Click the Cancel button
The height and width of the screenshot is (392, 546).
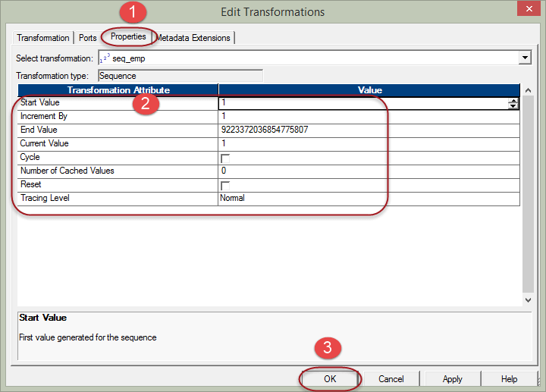[391, 379]
